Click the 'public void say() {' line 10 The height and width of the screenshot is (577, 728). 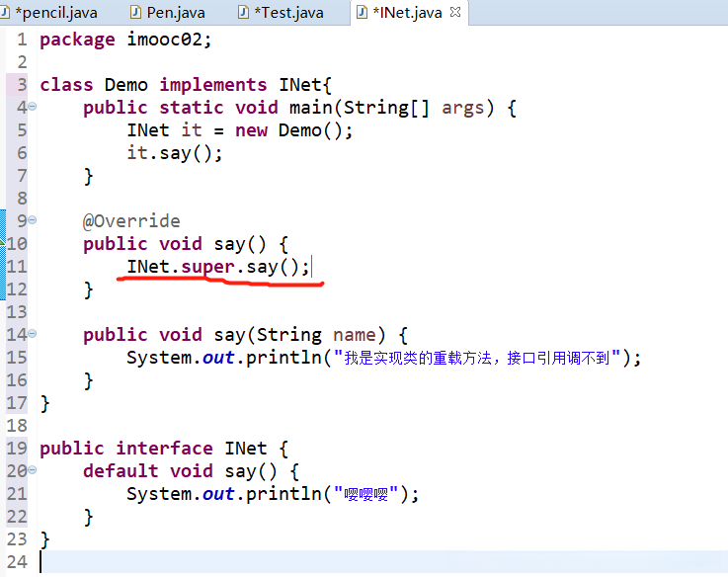tap(186, 244)
